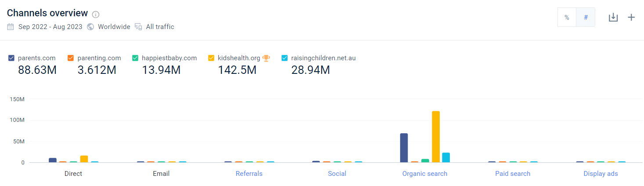Click the Sep 2022 - Aug 2023 date range
The width and height of the screenshot is (644, 186).
pos(51,27)
